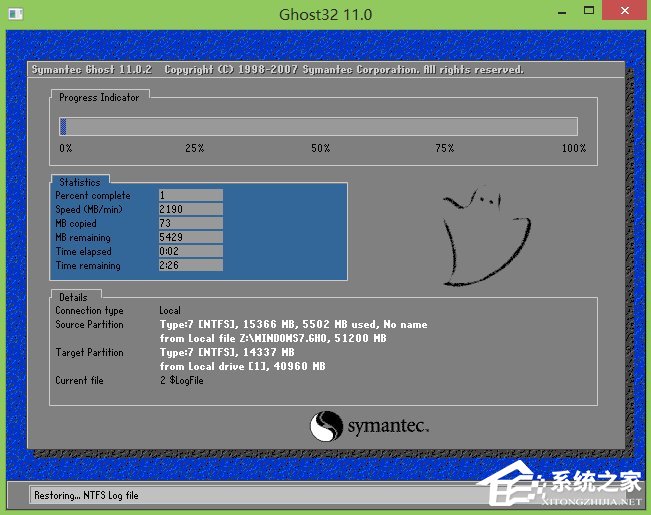Screen dimensions: 651x515
Task: Click the Ghost32 11.0 title bar
Action: coord(325,15)
